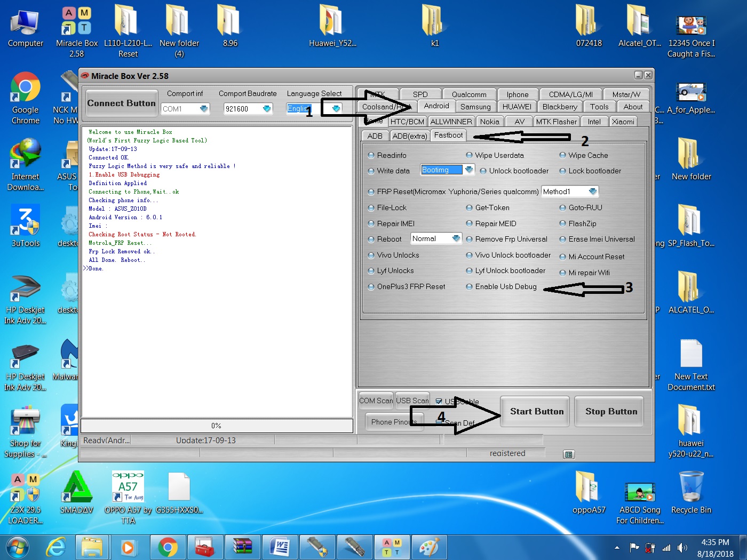The height and width of the screenshot is (560, 747).
Task: Click the Stop Button
Action: click(x=609, y=411)
